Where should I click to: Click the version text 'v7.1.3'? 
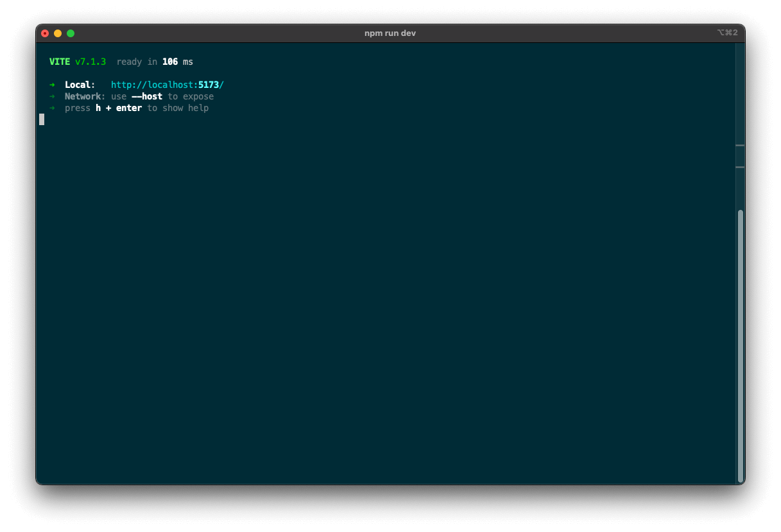pyautogui.click(x=90, y=62)
